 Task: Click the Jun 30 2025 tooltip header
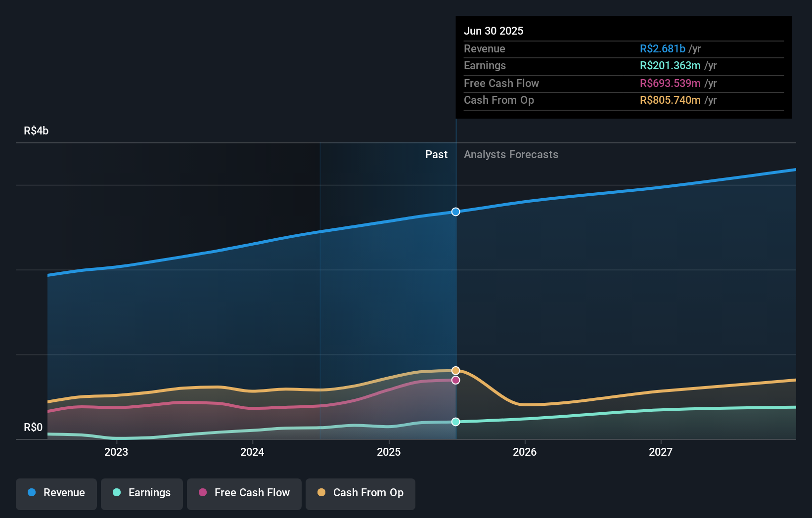click(494, 31)
